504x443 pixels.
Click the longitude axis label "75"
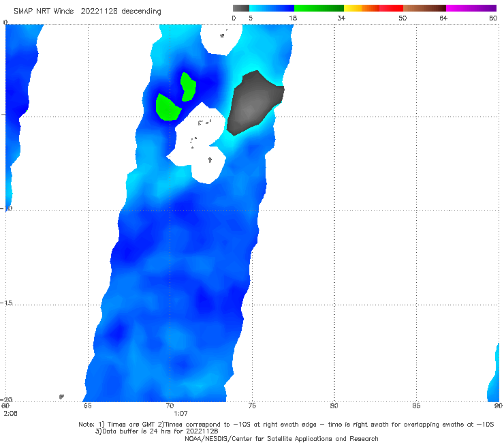point(252,406)
